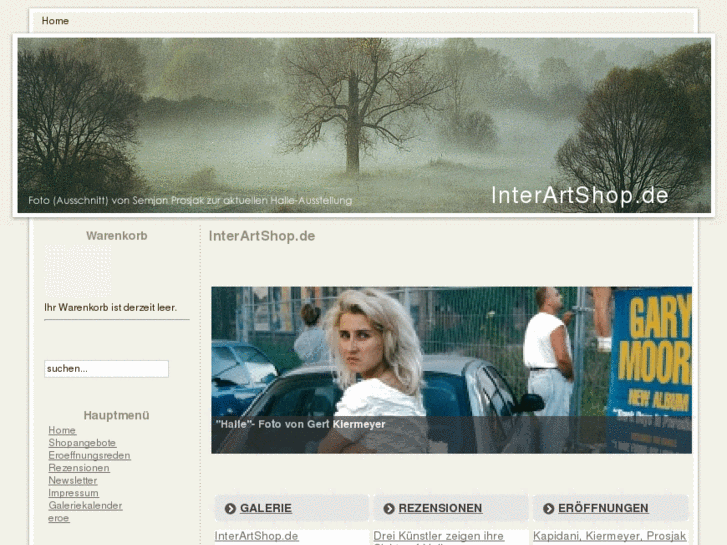Open the REZENSIONEN section heading
The height and width of the screenshot is (545, 727).
[440, 508]
